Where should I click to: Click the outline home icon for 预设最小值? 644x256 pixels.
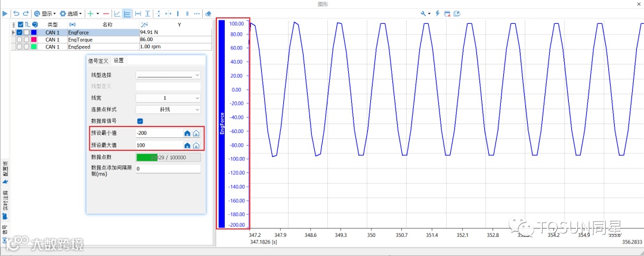click(x=196, y=133)
